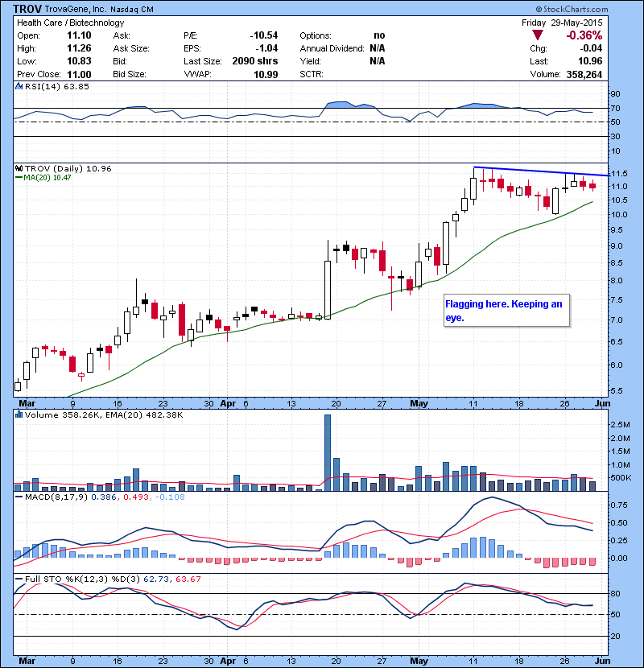
Task: Click the Bid Size label
Action: coord(129,74)
